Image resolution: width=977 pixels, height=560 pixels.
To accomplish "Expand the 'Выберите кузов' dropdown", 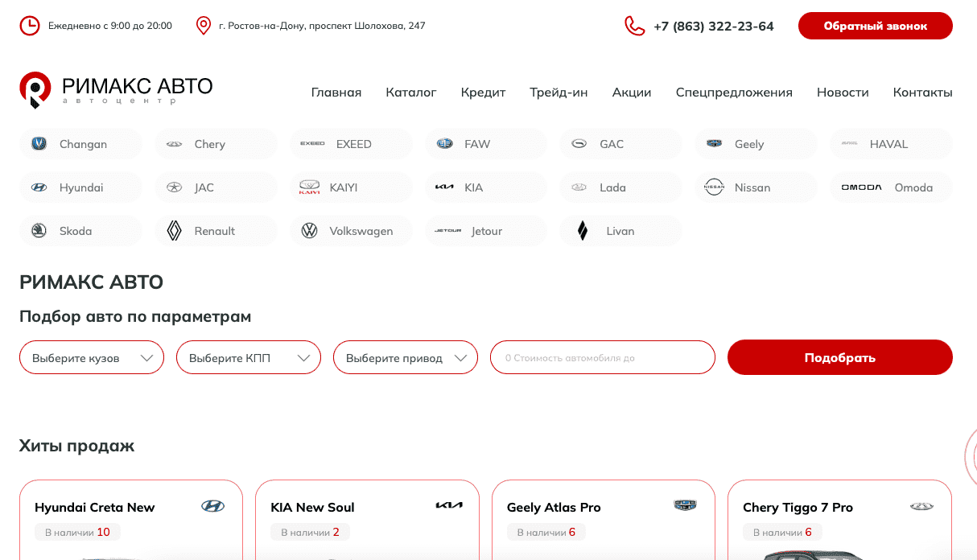I will coord(92,358).
